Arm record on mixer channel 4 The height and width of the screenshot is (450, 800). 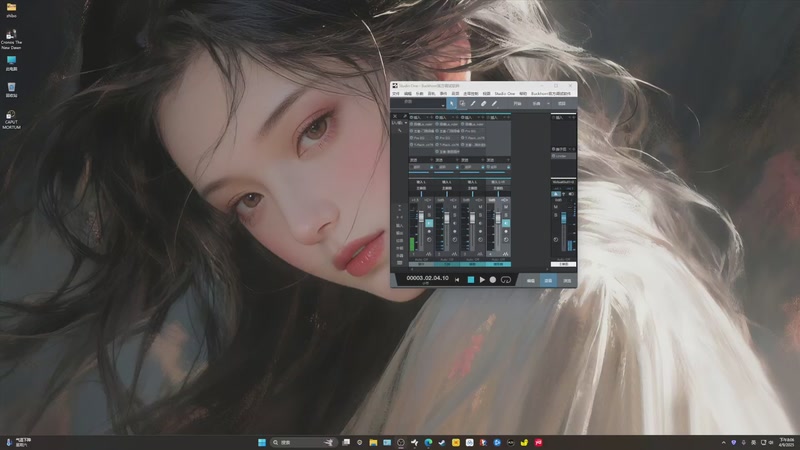click(x=506, y=232)
